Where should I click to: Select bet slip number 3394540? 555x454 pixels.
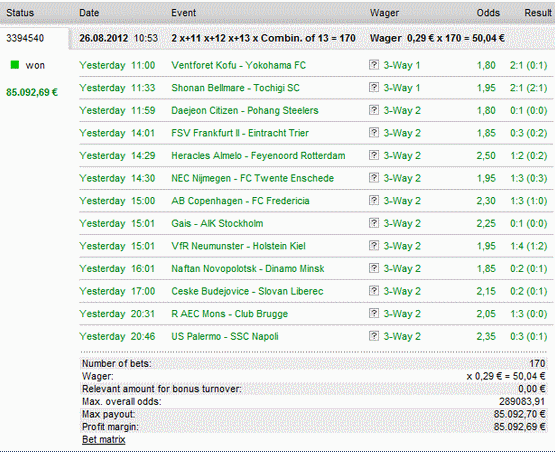(25, 38)
